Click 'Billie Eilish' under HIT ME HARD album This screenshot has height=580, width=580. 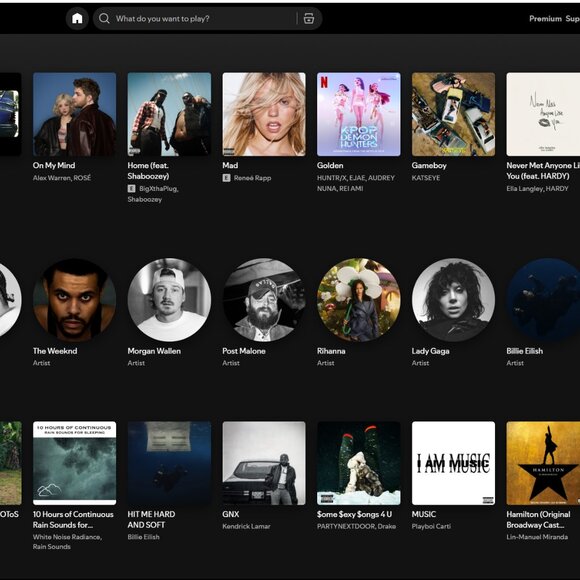144,537
